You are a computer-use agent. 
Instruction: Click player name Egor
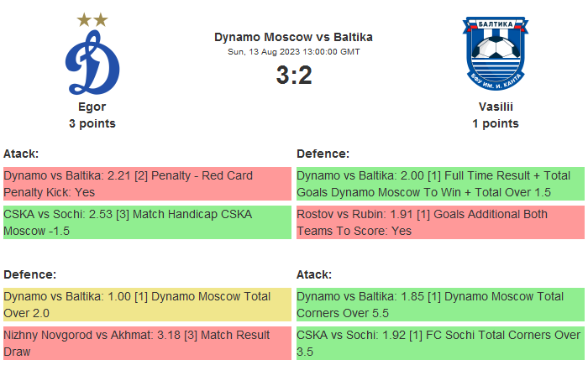click(x=92, y=107)
